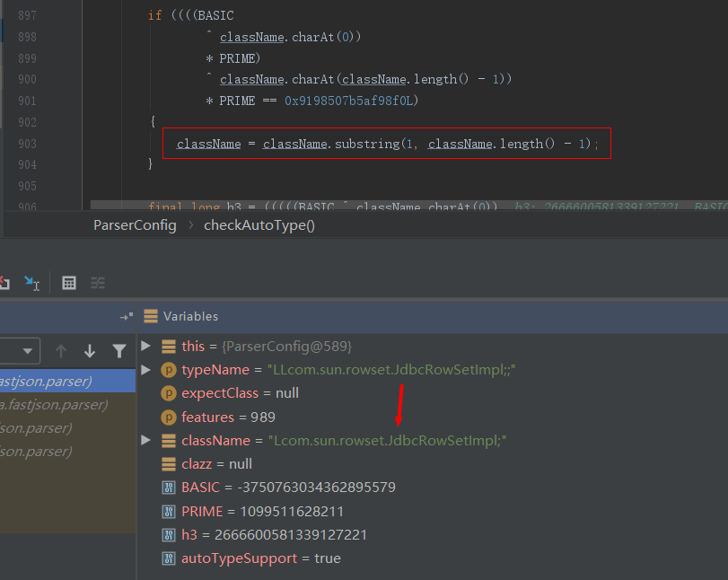
Task: Click the 'if' keyword on line 897
Action: click(155, 15)
